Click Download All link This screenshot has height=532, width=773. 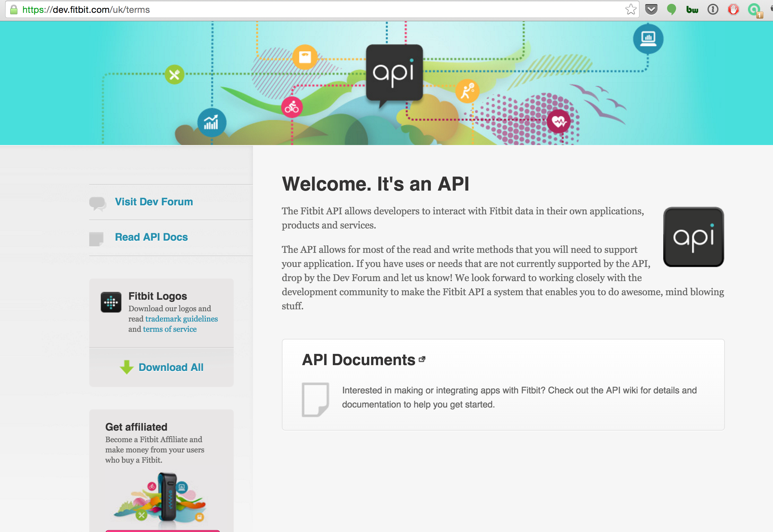pyautogui.click(x=171, y=367)
